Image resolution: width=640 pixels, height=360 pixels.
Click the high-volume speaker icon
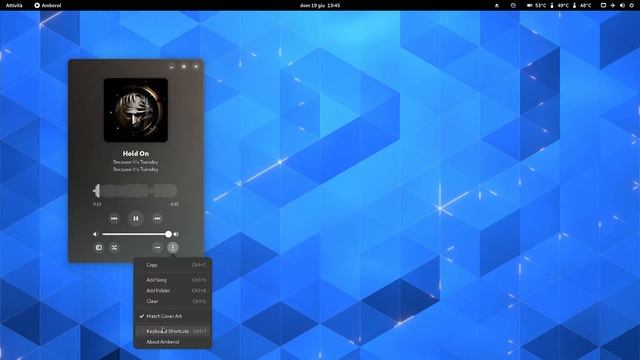pyautogui.click(x=176, y=234)
